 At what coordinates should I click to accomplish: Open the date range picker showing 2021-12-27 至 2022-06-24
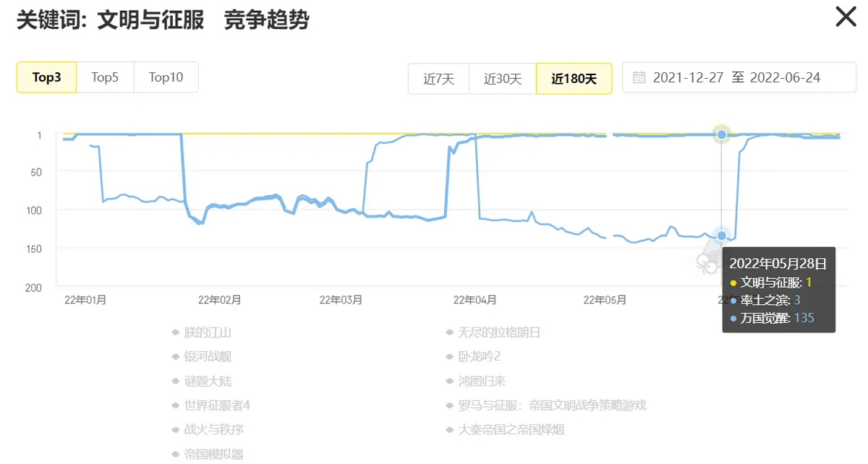(738, 77)
